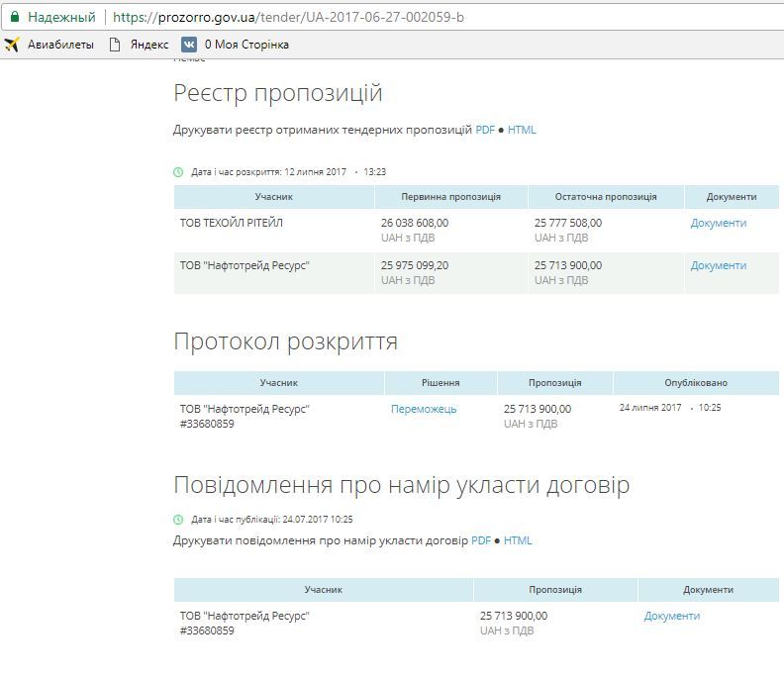Open Документи for ТОВ ТЕХОЙЛ РІТЕЙЛ
Viewport: 784px width, 679px height.
point(718,223)
